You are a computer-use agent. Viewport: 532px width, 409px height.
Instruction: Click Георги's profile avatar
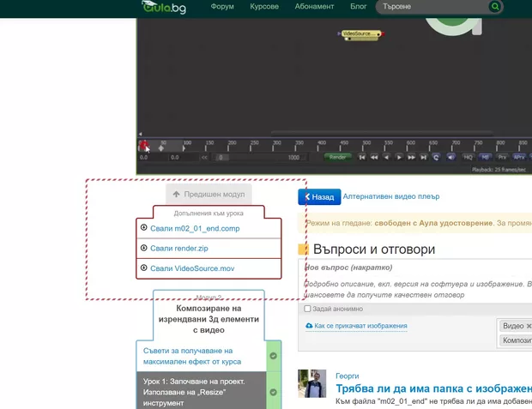312,383
